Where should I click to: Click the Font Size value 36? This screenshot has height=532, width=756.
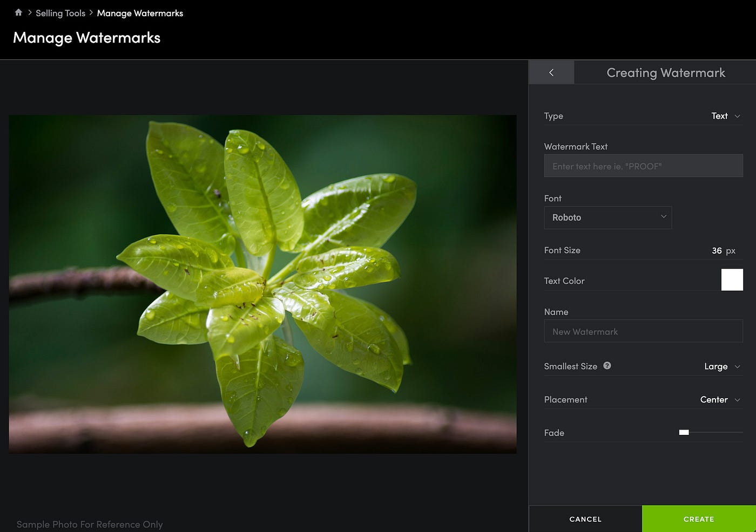717,250
